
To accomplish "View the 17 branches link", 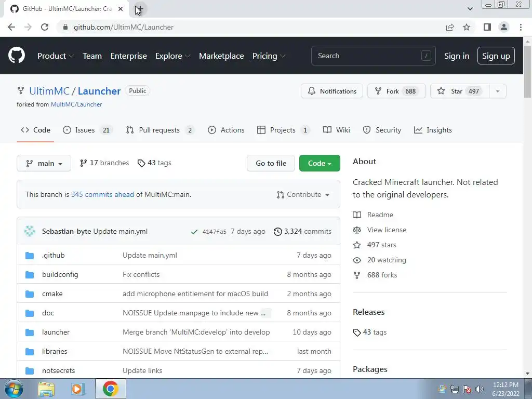I will pyautogui.click(x=104, y=163).
